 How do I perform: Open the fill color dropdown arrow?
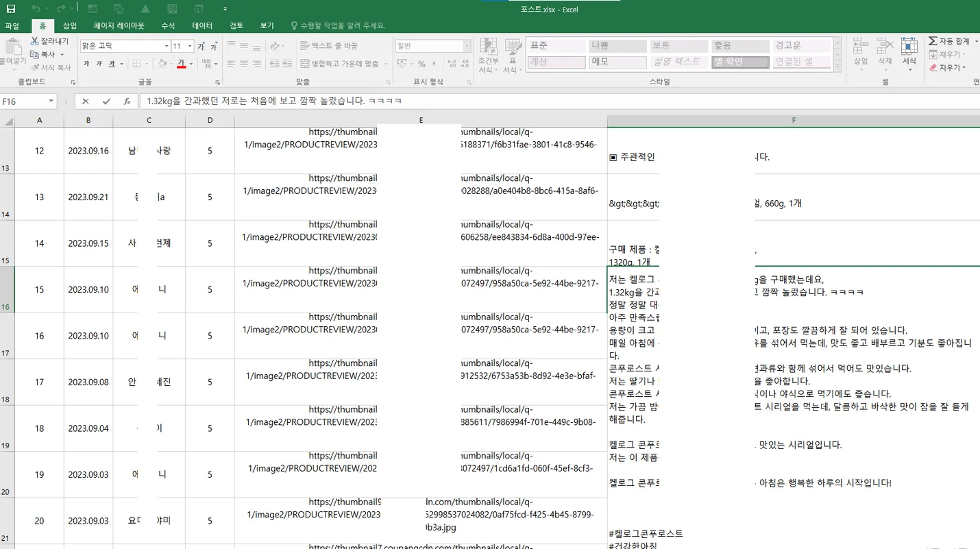tap(171, 64)
